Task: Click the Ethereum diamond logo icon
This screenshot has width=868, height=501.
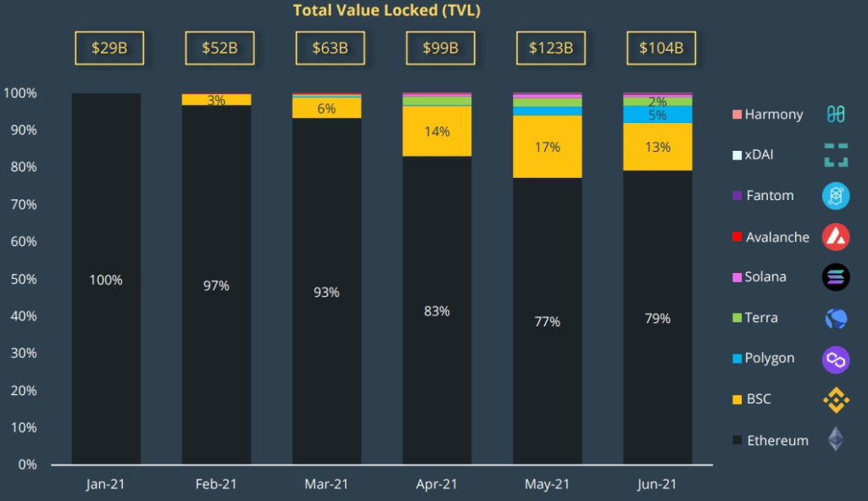Action: coord(836,439)
